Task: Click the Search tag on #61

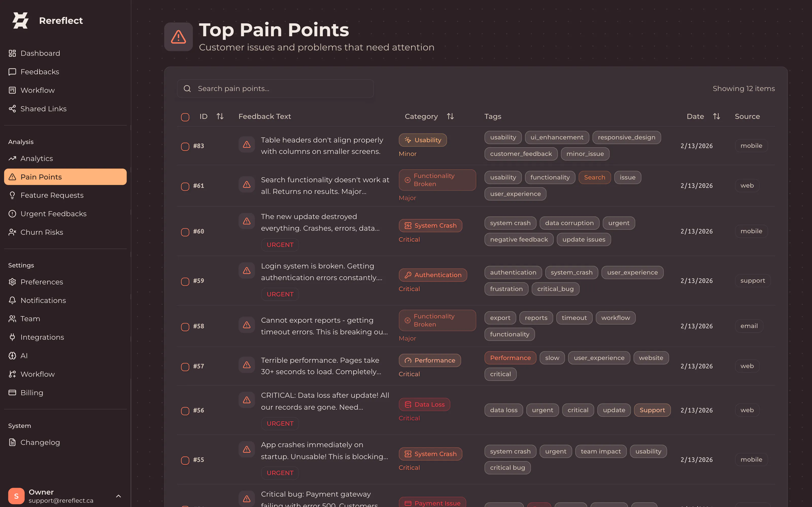Action: 594,177
